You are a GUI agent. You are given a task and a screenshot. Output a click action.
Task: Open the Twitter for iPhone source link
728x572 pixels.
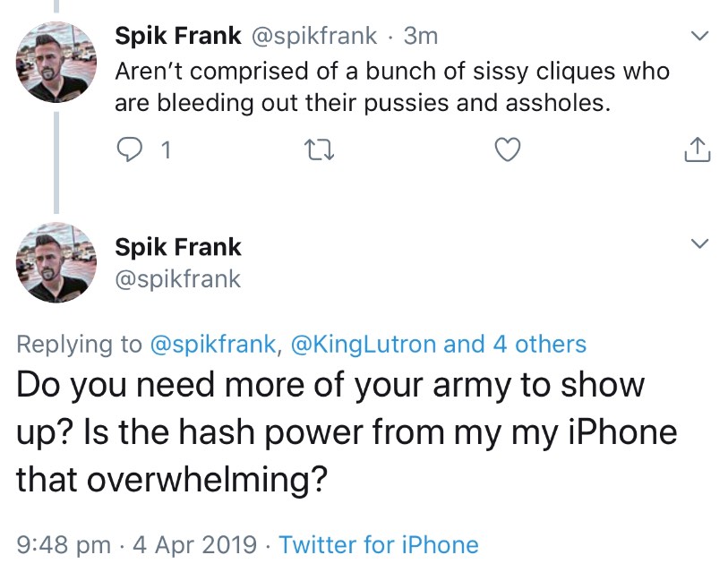click(378, 544)
